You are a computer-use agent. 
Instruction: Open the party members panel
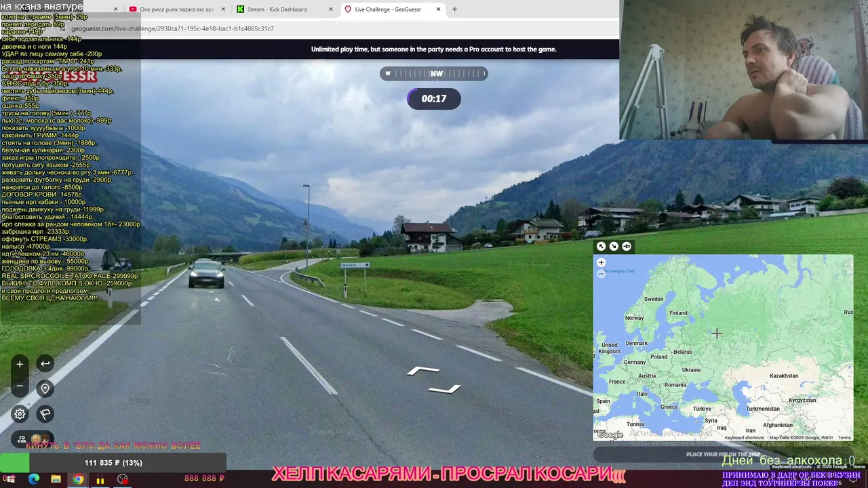(33, 439)
